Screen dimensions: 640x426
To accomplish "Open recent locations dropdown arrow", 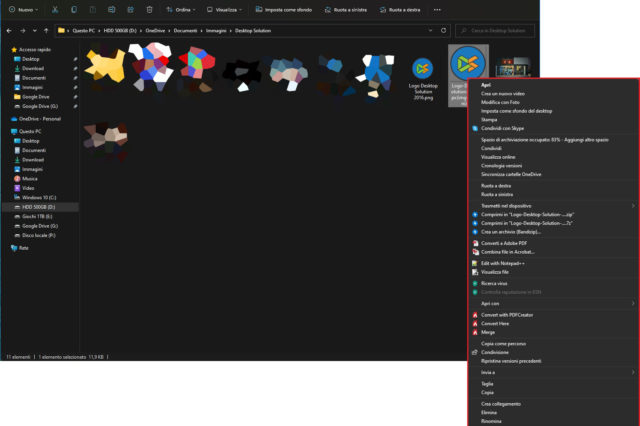I will tap(34, 31).
